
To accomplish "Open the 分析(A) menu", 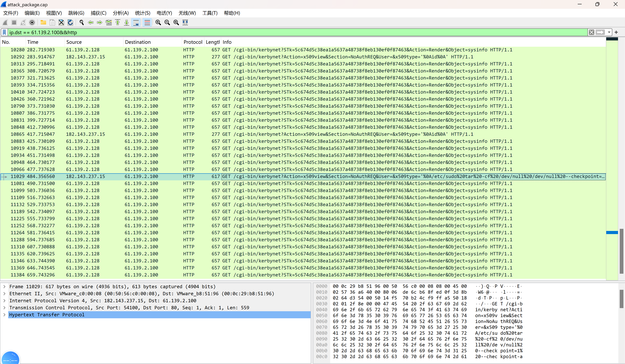I will coord(121,13).
